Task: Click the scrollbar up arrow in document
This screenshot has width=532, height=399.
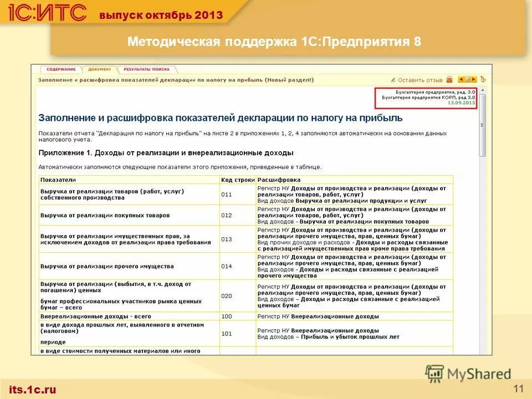Action: click(483, 90)
